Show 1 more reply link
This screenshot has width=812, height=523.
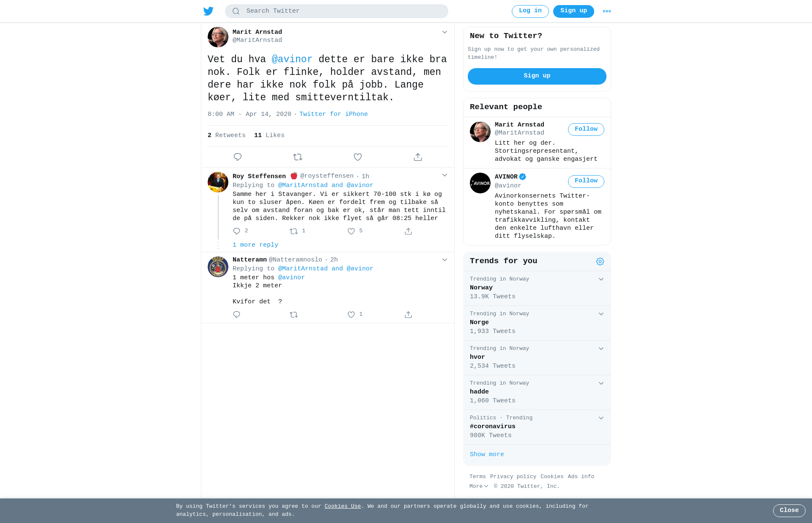click(255, 245)
